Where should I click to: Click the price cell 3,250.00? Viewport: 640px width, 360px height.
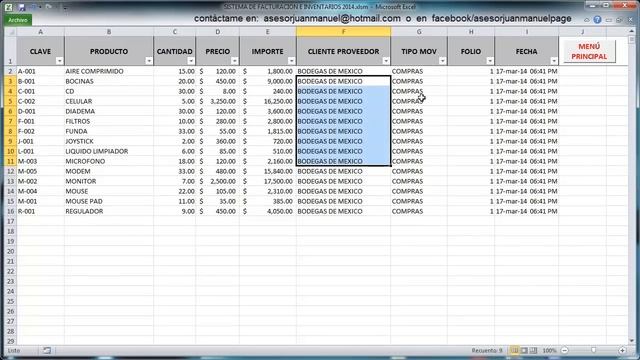click(218, 101)
